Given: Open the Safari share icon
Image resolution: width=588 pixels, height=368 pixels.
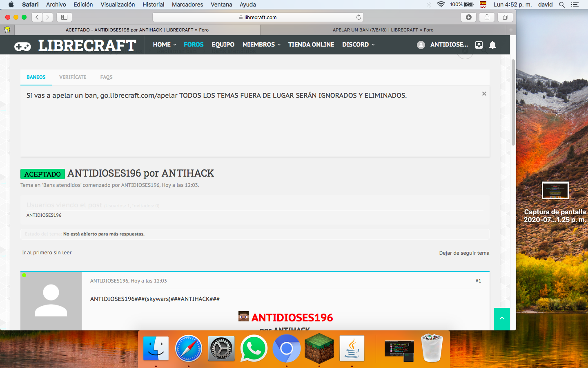Looking at the screenshot, I should pyautogui.click(x=487, y=17).
